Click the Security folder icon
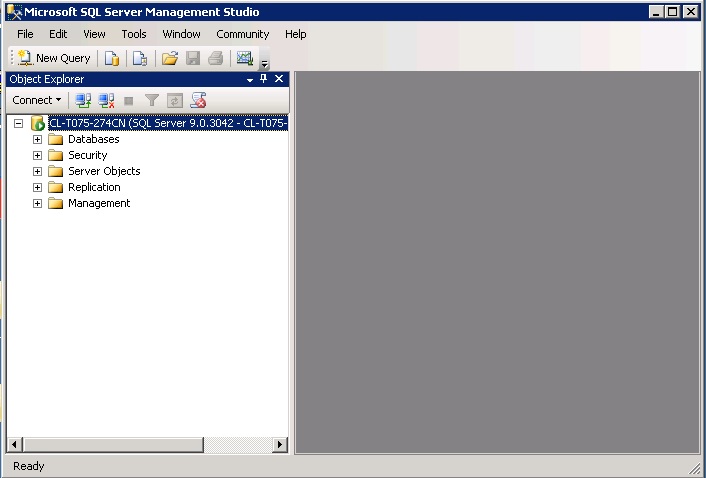This screenshot has width=706, height=478. click(x=55, y=155)
